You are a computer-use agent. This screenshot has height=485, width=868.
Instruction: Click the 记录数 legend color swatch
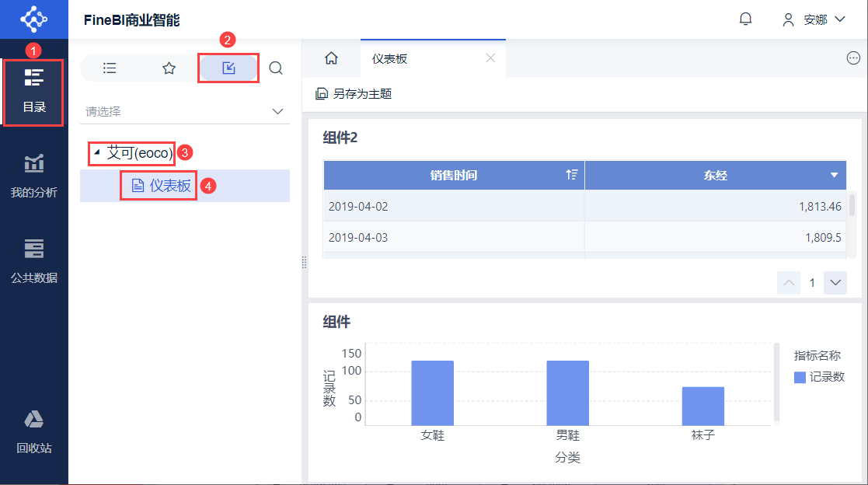(x=800, y=377)
